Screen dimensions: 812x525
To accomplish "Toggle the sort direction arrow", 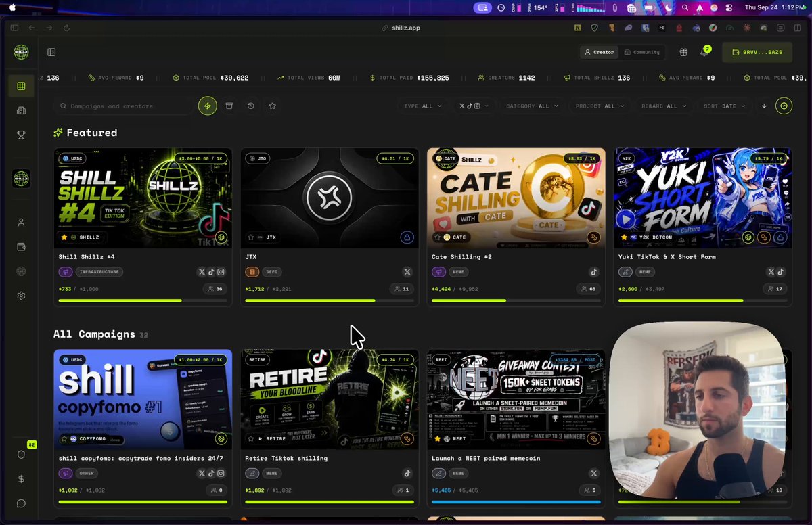I will pos(764,106).
